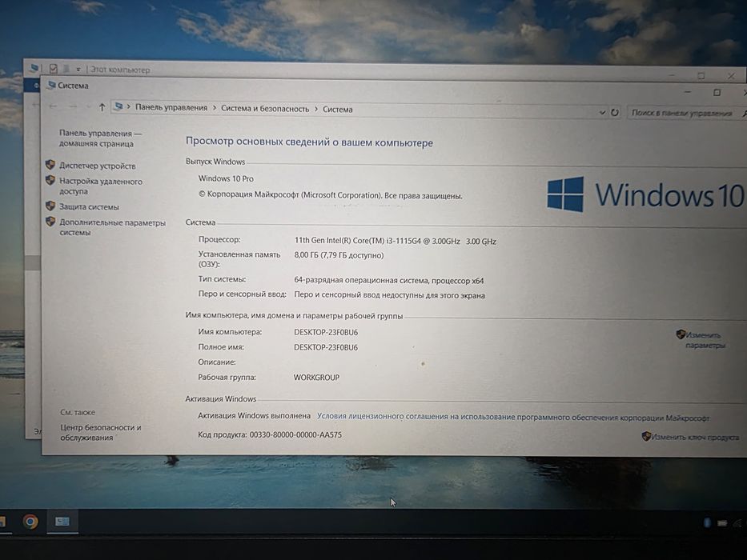Refresh the Система window
The height and width of the screenshot is (560, 747).
615,112
